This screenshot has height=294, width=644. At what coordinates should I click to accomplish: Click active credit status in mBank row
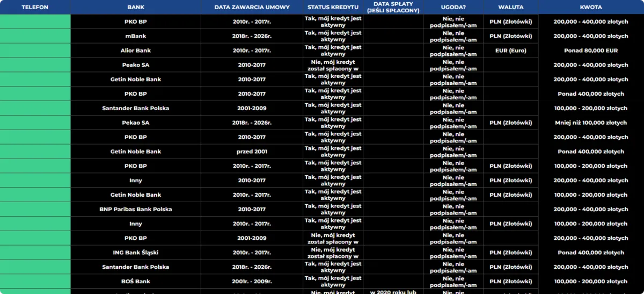333,36
